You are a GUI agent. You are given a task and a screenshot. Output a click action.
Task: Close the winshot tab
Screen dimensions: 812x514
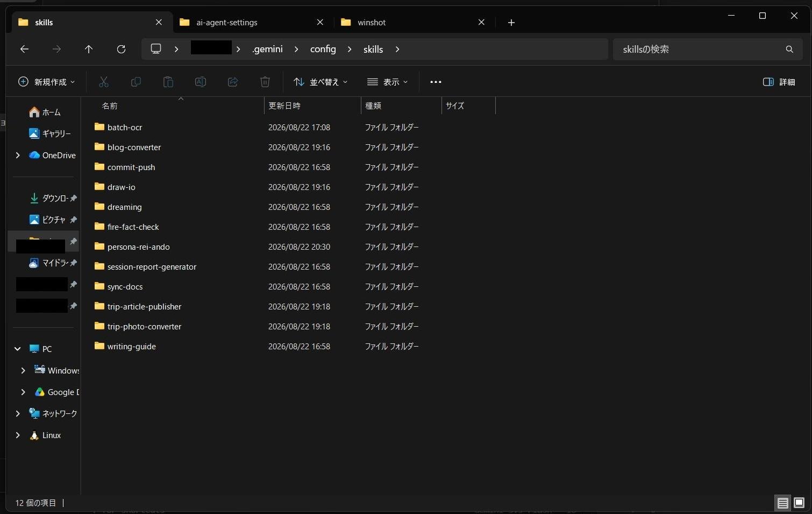tap(481, 22)
